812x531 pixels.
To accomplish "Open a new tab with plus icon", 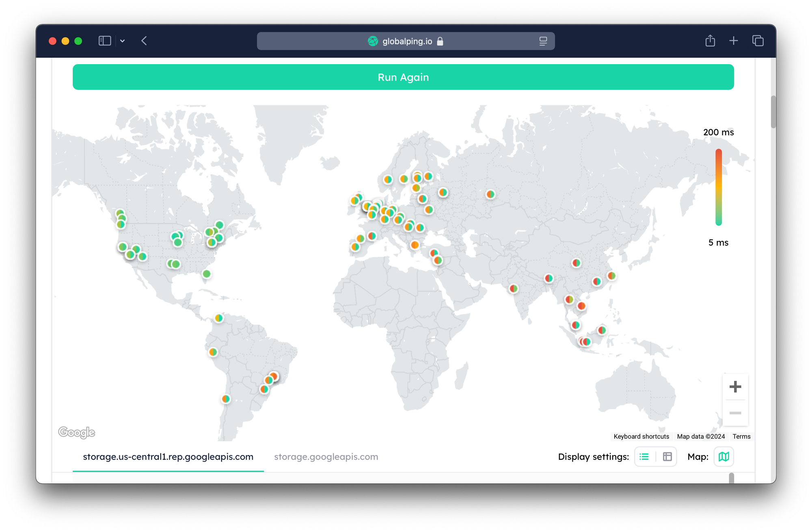I will click(733, 41).
